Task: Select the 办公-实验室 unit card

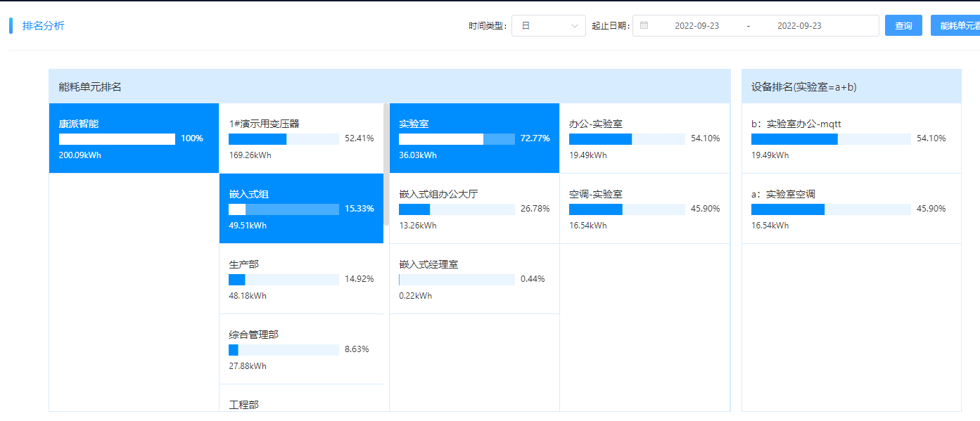Action: point(644,138)
